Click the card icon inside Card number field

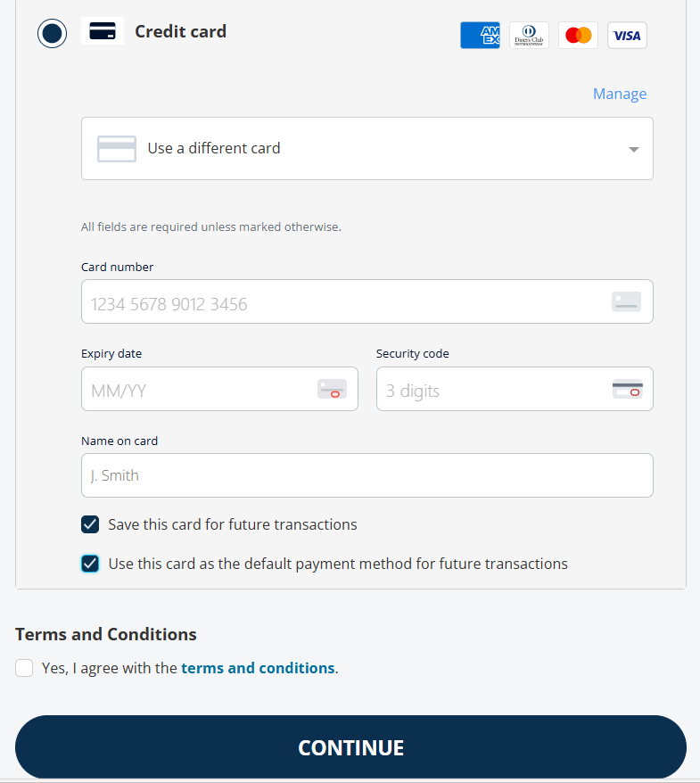[x=626, y=301]
